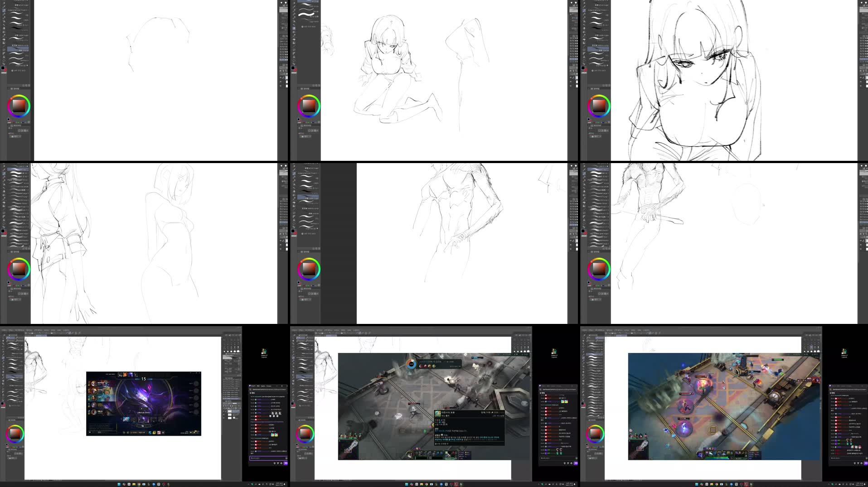
Task: Open the wider dropdown under the color wheel in the kneeling girl sketch window
Action: [x=313, y=130]
